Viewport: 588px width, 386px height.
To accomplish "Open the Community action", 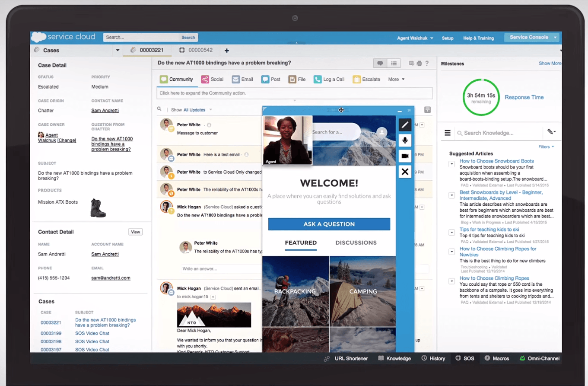I will point(176,79).
